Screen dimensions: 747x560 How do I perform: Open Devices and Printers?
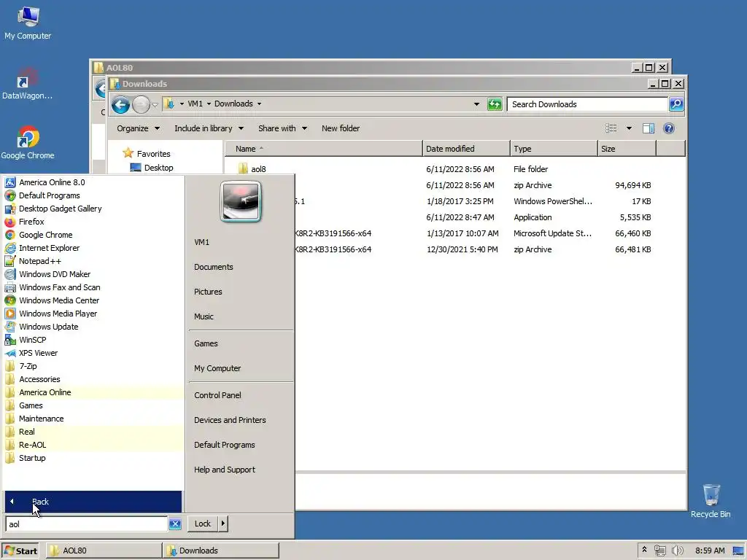(230, 420)
